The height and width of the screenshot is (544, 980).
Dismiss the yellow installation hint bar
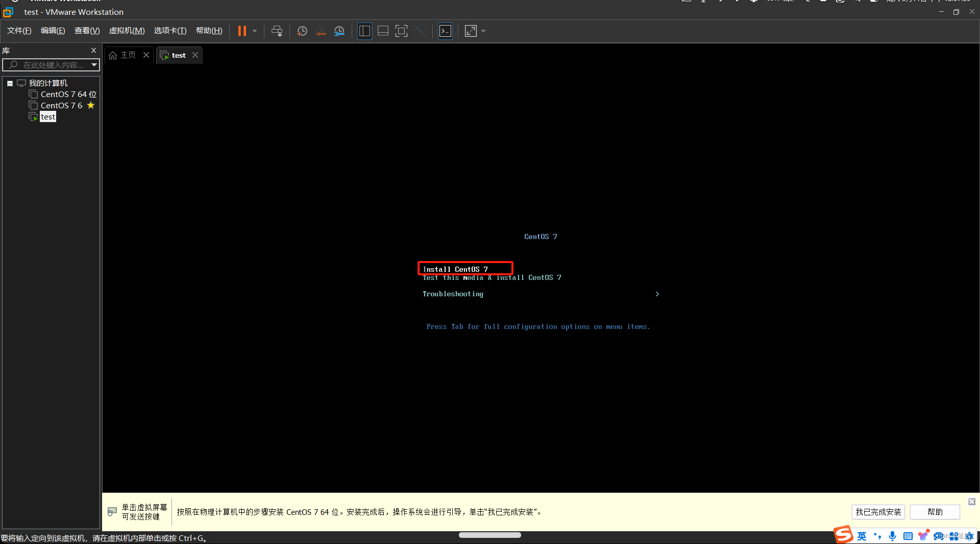972,502
